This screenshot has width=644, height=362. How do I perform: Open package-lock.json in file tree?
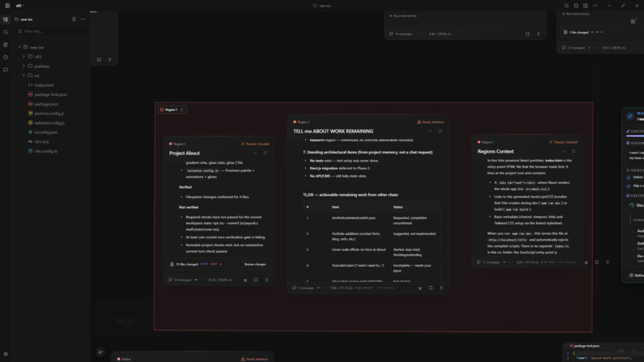coord(49,94)
